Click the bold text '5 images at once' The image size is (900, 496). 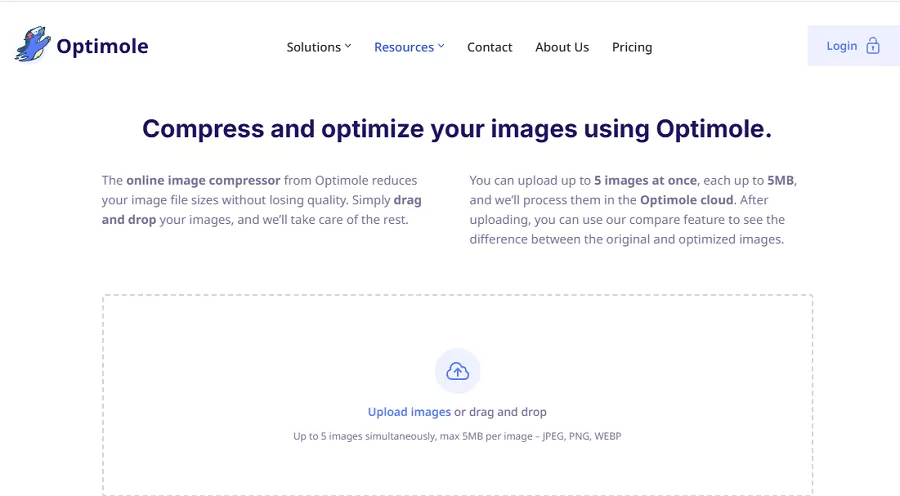tap(645, 180)
